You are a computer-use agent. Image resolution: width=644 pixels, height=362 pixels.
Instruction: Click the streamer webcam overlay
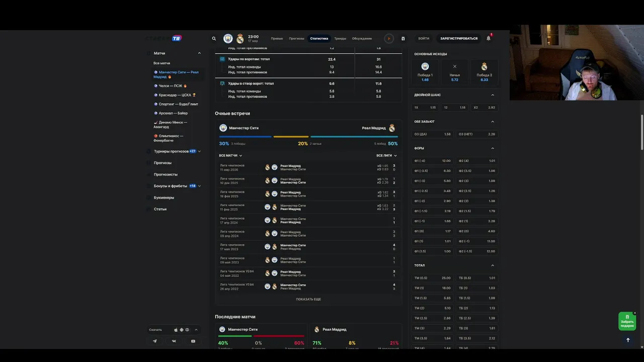[577, 63]
